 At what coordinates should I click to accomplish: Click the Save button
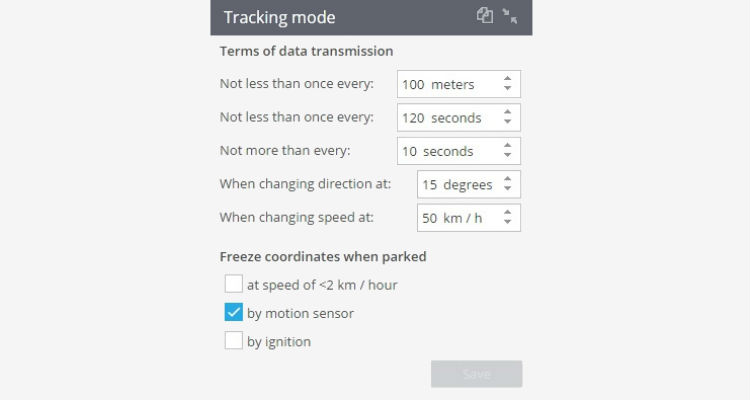point(476,374)
